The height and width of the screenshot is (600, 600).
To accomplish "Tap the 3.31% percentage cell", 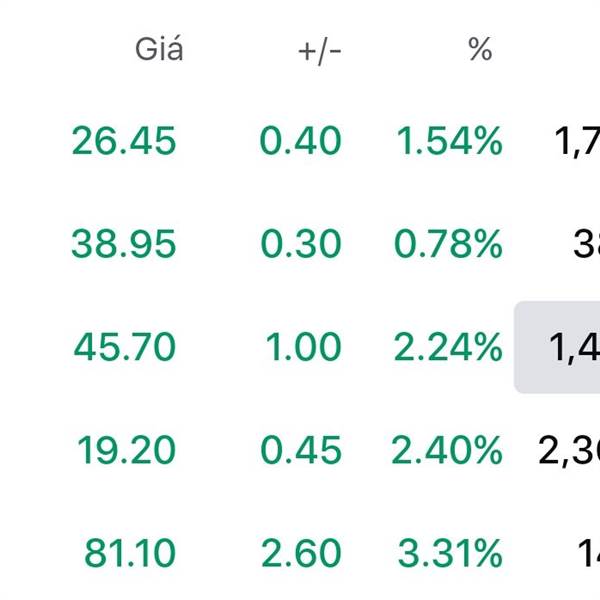I will [449, 553].
